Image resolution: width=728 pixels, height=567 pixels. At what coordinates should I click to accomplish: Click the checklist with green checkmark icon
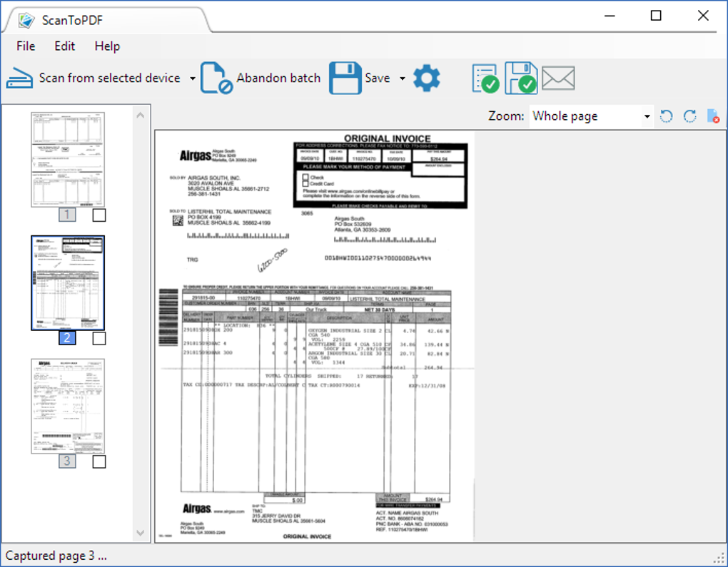[485, 78]
